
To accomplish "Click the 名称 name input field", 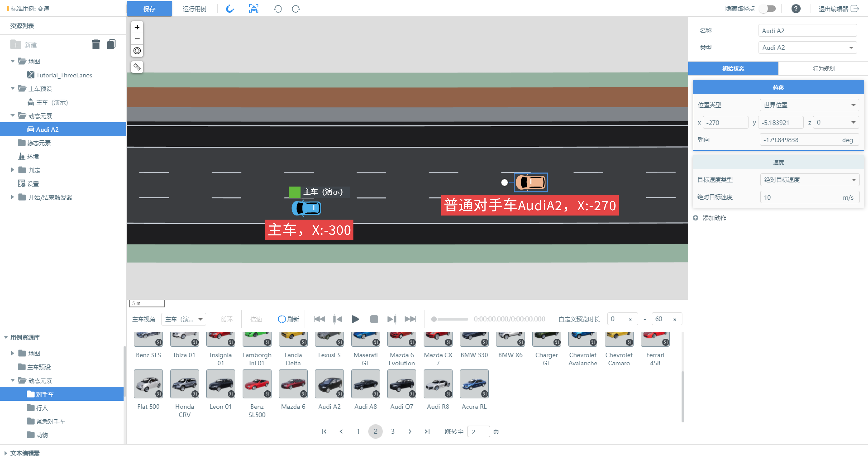I will [808, 31].
